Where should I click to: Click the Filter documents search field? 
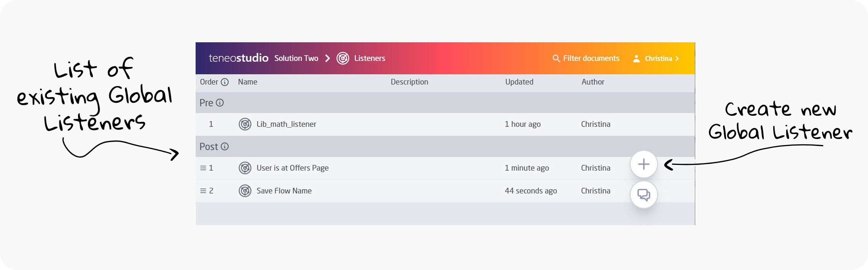point(591,58)
